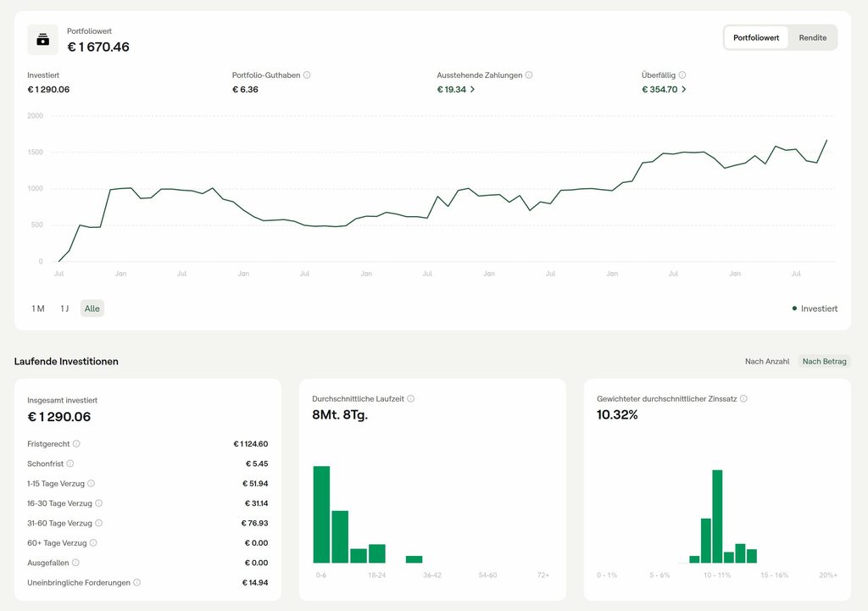Set chart range to 1 J
The image size is (868, 611).
click(64, 308)
